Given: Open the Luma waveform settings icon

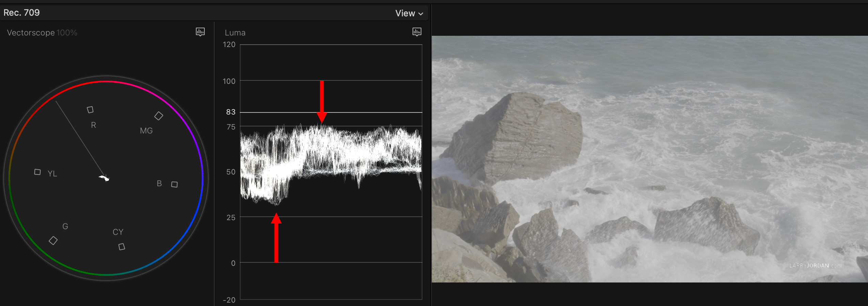Looking at the screenshot, I should 417,32.
